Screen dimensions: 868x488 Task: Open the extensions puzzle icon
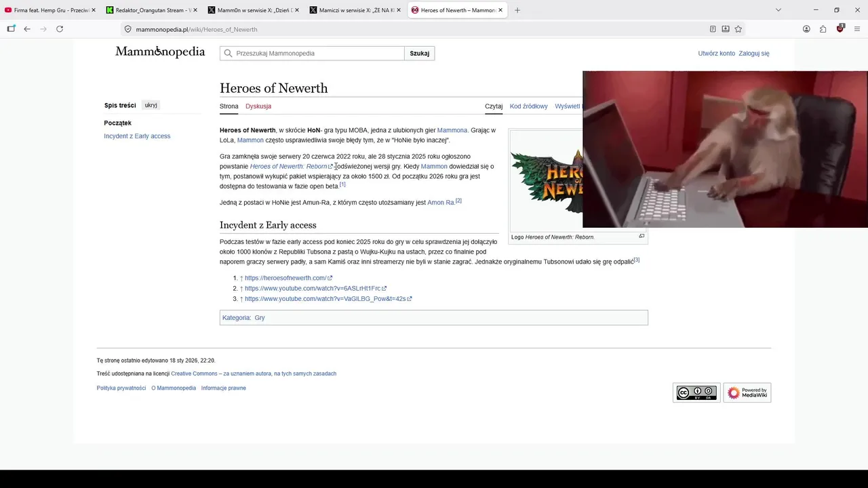(823, 29)
